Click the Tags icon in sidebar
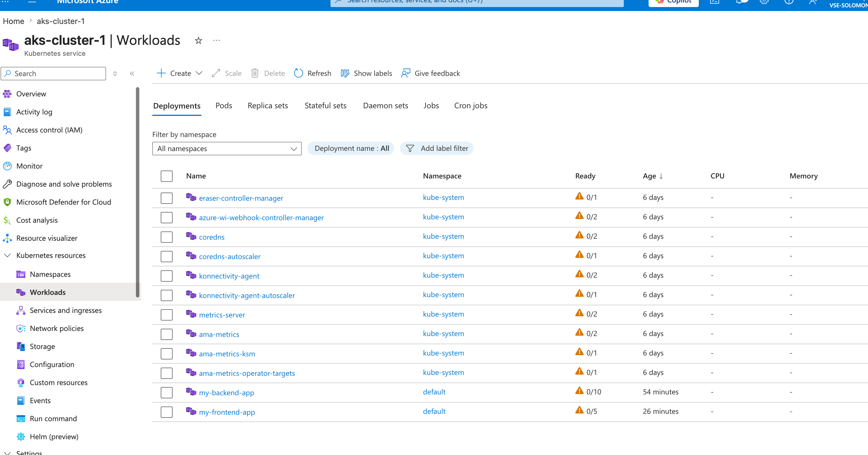Image resolution: width=868 pixels, height=455 pixels. pyautogui.click(x=7, y=148)
